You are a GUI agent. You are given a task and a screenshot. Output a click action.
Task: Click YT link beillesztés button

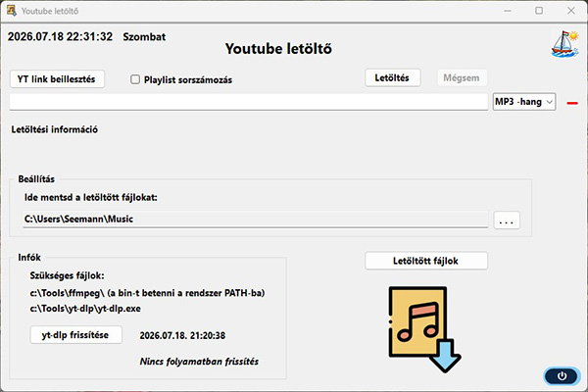[57, 79]
